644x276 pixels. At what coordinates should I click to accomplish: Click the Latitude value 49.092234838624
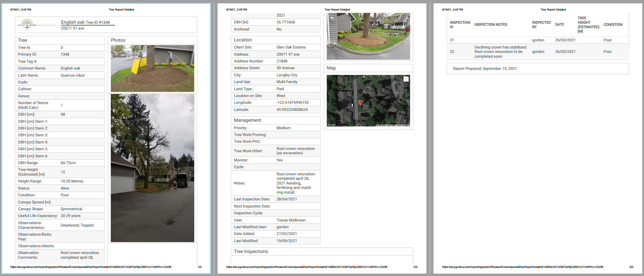[292, 110]
